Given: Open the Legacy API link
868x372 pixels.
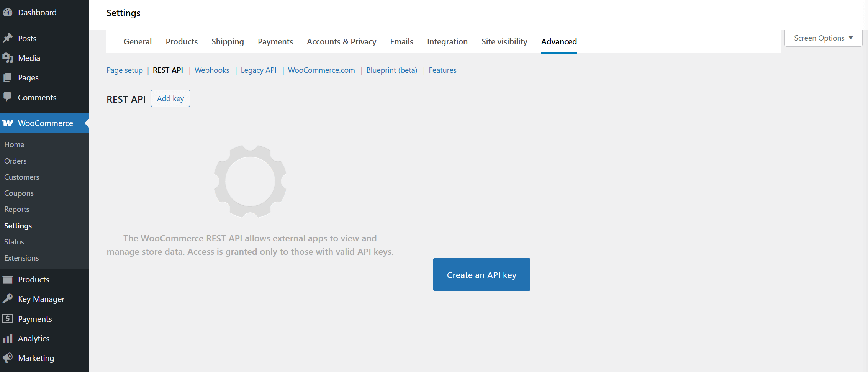Looking at the screenshot, I should coord(259,70).
